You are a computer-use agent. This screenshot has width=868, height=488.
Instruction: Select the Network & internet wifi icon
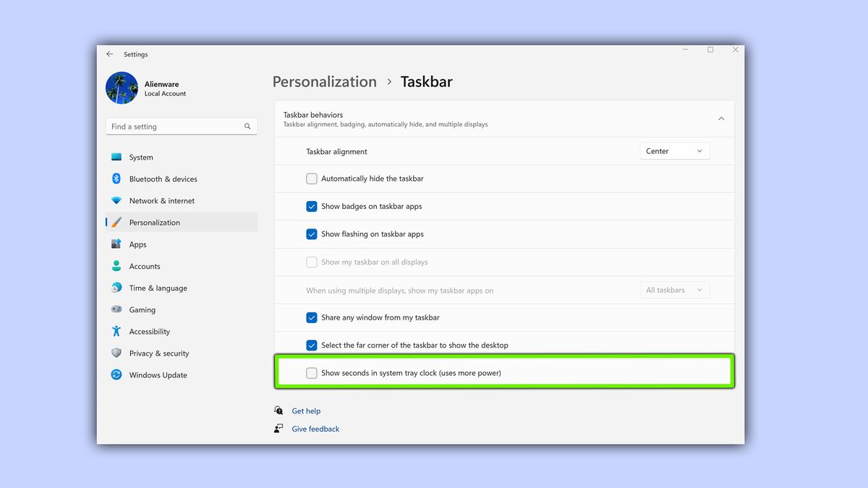click(x=116, y=200)
